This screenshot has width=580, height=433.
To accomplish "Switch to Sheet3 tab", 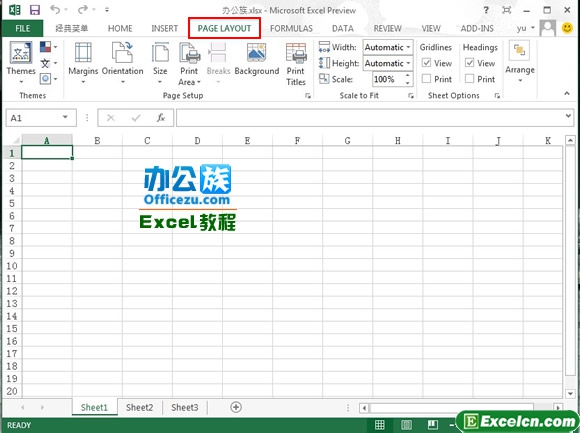I will point(185,407).
